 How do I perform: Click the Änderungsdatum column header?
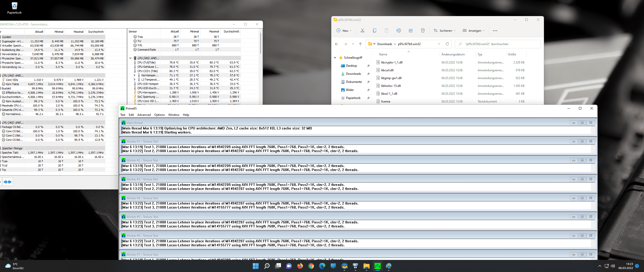click(x=453, y=54)
